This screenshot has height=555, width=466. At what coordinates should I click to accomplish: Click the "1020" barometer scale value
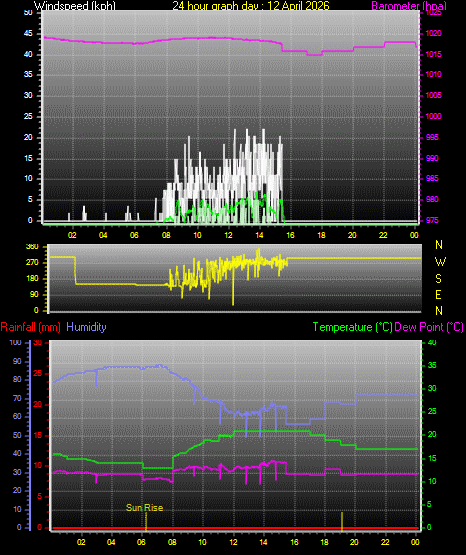[x=433, y=33]
